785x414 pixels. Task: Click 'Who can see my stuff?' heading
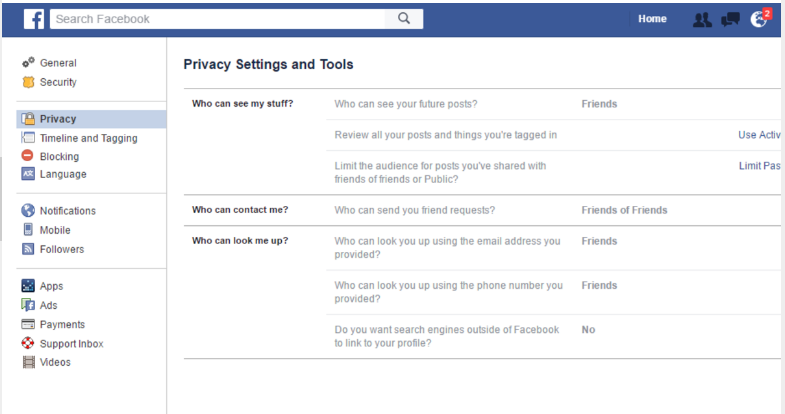point(242,104)
